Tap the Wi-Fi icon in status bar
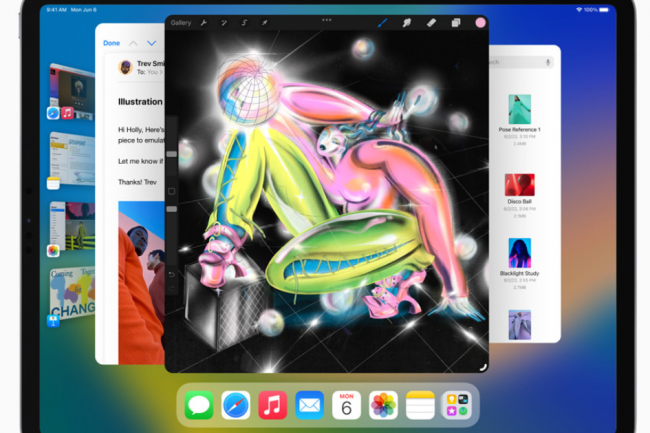 click(x=579, y=10)
